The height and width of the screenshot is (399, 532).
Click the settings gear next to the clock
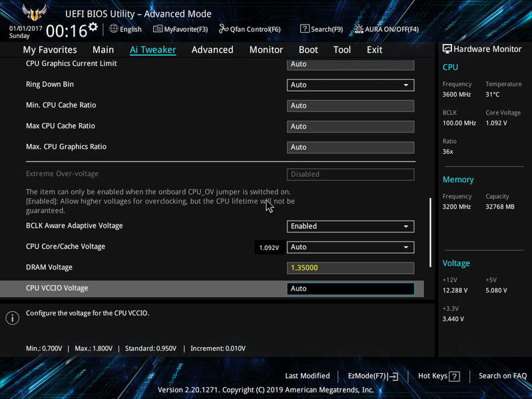click(x=93, y=27)
